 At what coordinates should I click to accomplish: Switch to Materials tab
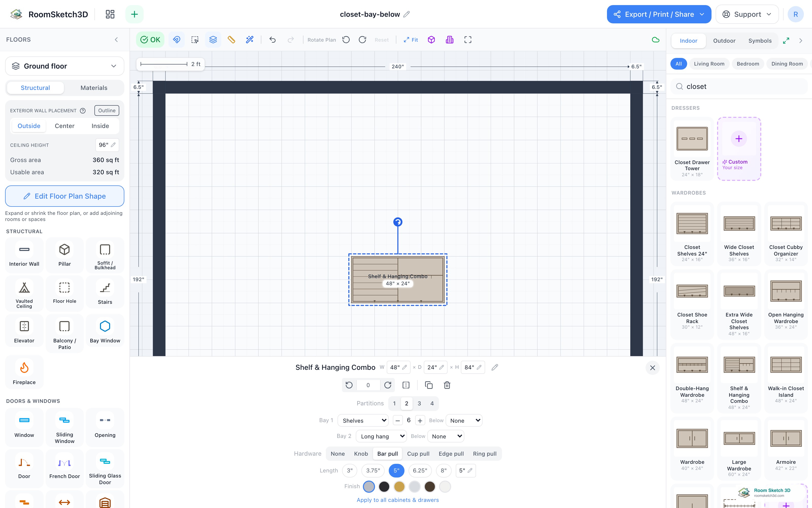tap(94, 88)
